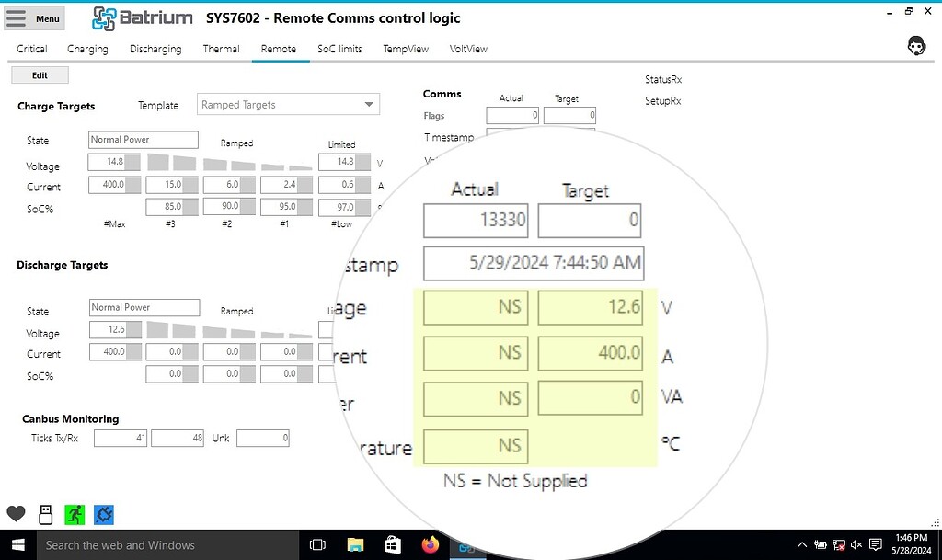This screenshot has height=560, width=942.
Task: Click the StatusRx label
Action: click(x=665, y=79)
